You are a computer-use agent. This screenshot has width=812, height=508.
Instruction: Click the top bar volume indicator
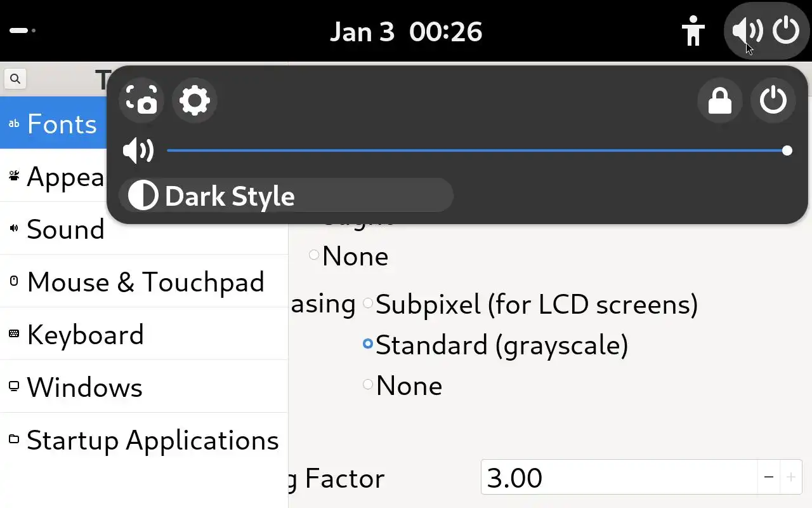pos(747,30)
